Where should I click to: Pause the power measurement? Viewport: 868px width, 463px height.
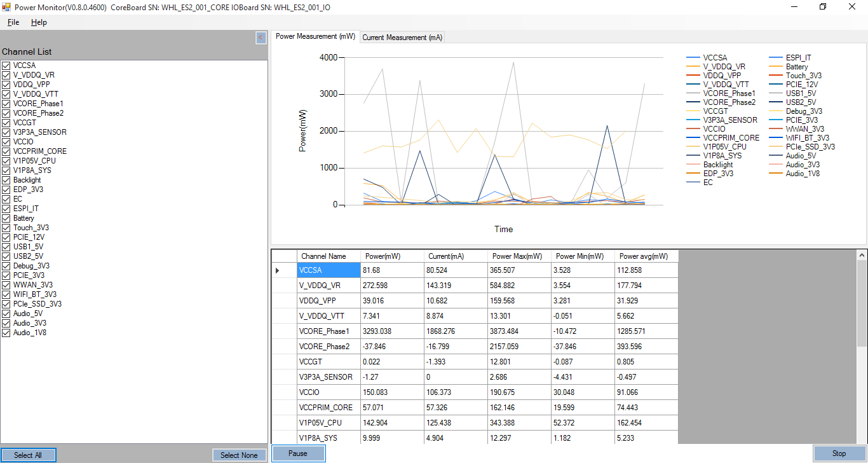coord(298,453)
